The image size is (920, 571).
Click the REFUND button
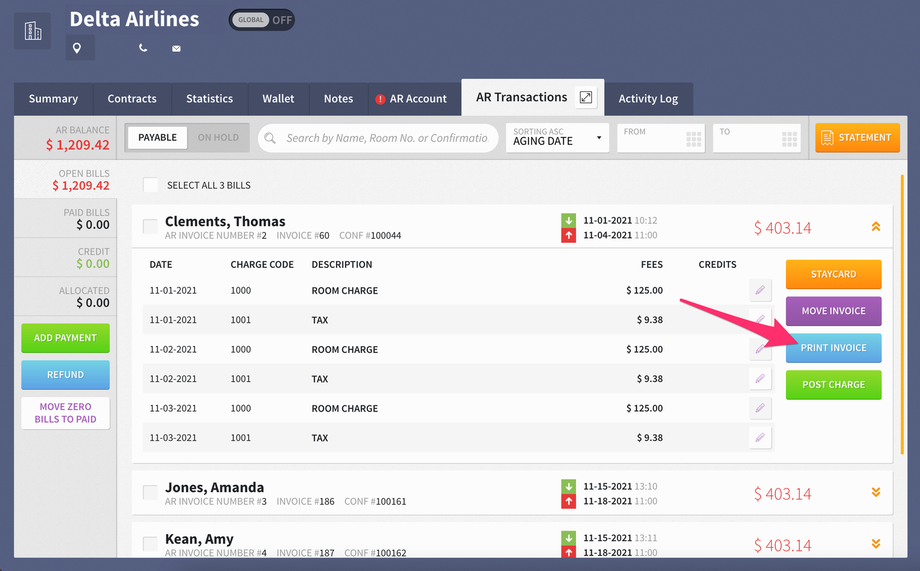click(x=66, y=375)
